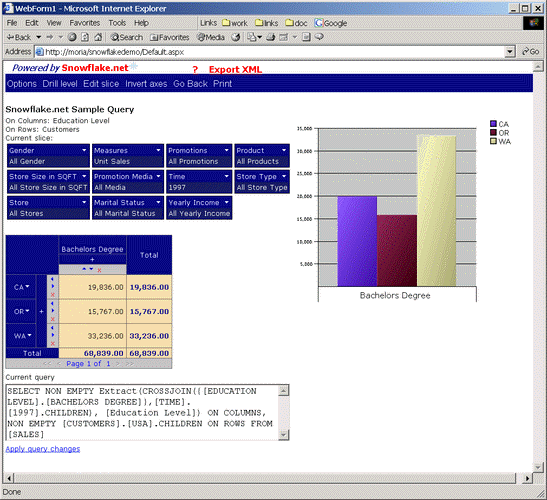
Task: Click the Messenger speech bubble icon
Action: [319, 37]
